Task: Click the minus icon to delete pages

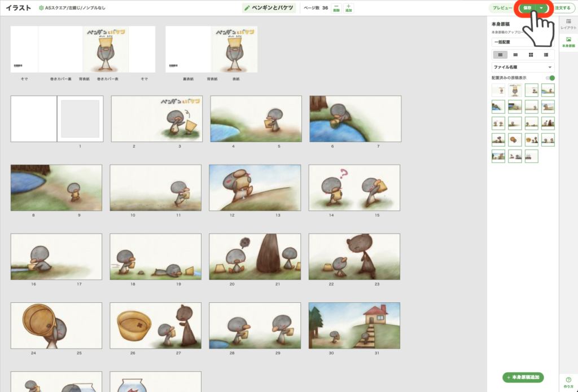Action: pyautogui.click(x=336, y=8)
